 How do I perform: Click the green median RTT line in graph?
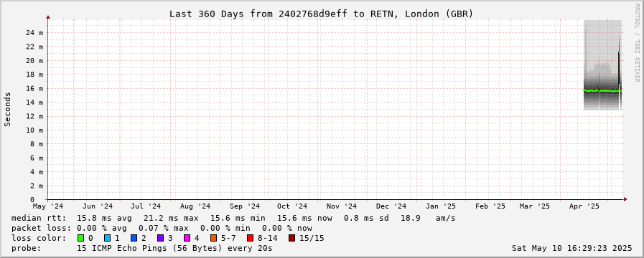pos(602,90)
